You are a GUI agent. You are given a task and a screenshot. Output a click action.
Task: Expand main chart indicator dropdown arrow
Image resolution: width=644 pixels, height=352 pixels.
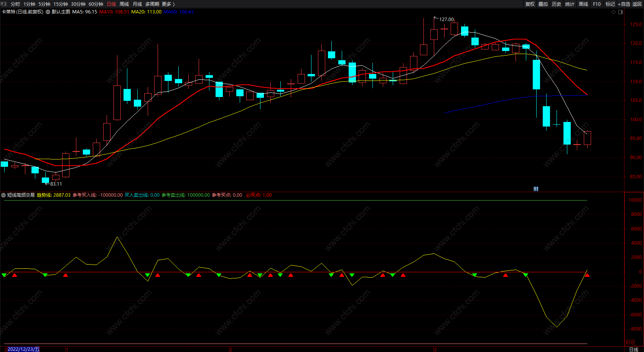tap(48, 12)
